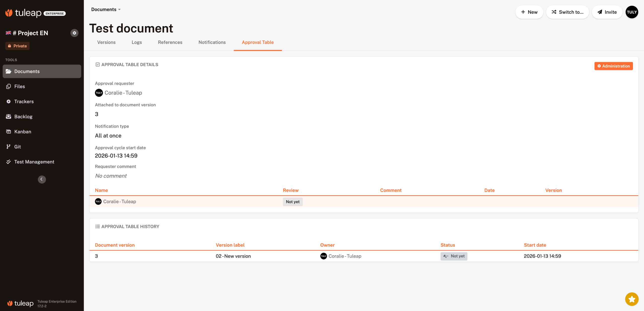
Task: Open Trackers tool in sidebar
Action: click(x=24, y=101)
